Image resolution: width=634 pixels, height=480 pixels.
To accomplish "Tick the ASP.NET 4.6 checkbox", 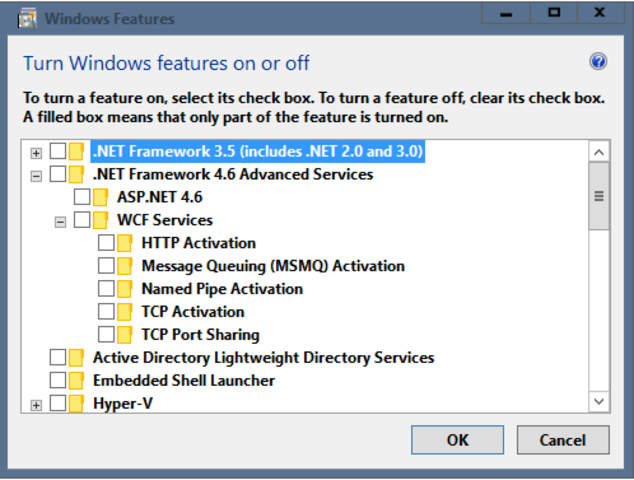I will coord(82,197).
